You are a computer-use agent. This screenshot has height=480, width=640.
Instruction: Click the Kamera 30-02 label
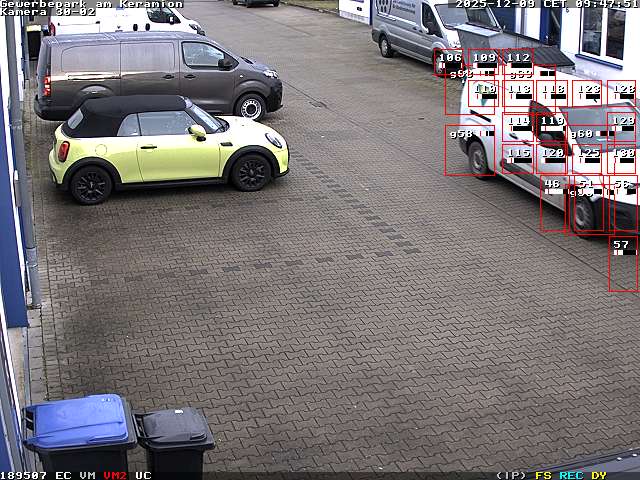(x=48, y=12)
